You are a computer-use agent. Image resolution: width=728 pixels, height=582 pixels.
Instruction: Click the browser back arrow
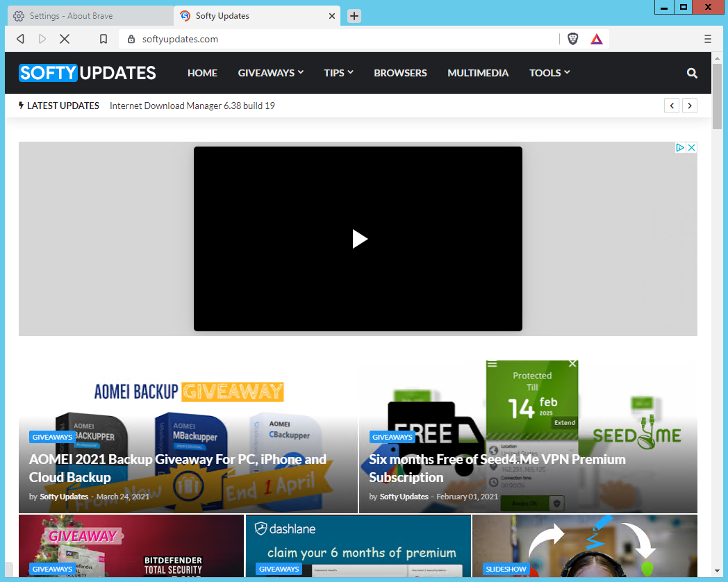pos(20,39)
